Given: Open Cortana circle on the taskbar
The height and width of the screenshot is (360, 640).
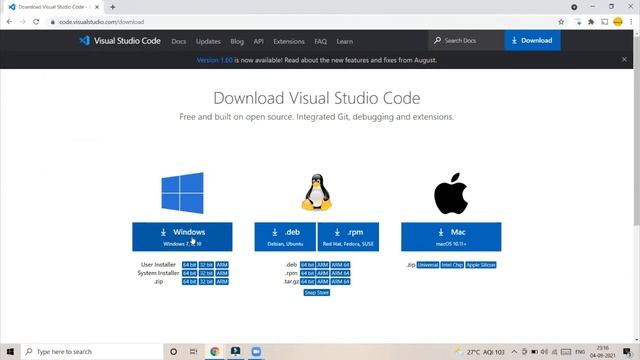Looking at the screenshot, I should coord(173,351).
